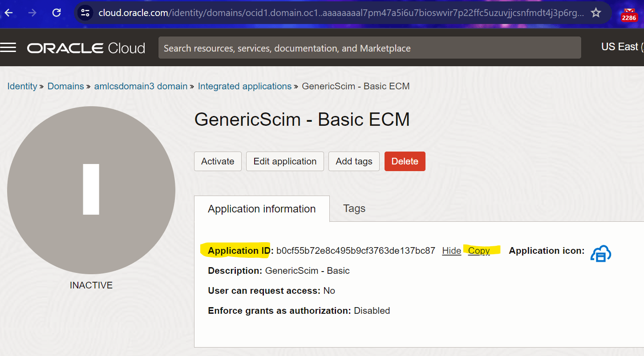Viewport: 644px width, 356px height.
Task: Bookmark this page with the star icon
Action: click(596, 13)
